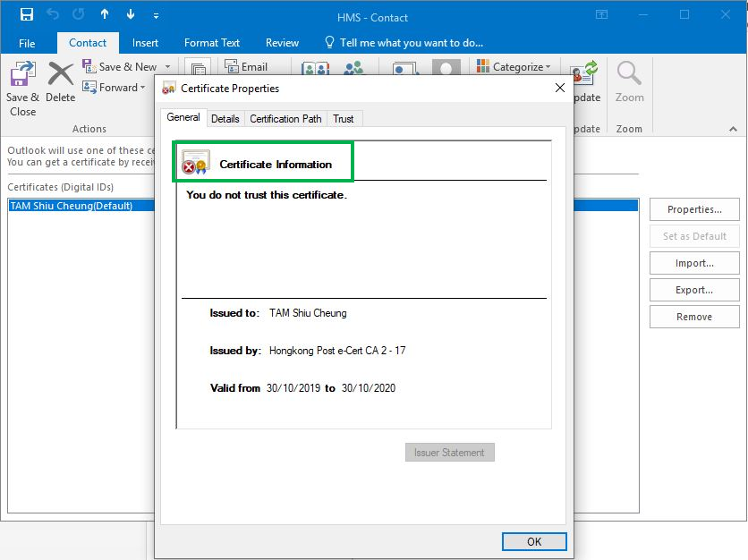
Task: Collapse the ribbon using the chevron
Action: 731,128
